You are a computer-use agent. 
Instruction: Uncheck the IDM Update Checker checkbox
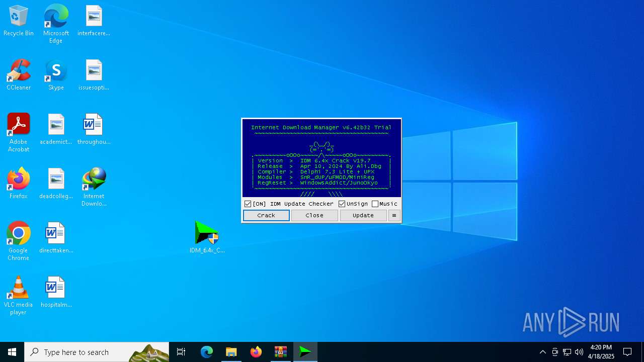coord(248,204)
